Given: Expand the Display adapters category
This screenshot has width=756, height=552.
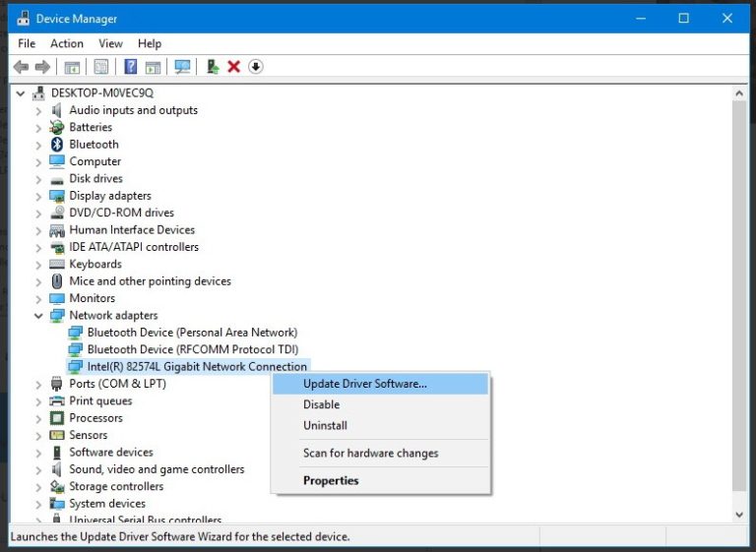Looking at the screenshot, I should tap(38, 196).
